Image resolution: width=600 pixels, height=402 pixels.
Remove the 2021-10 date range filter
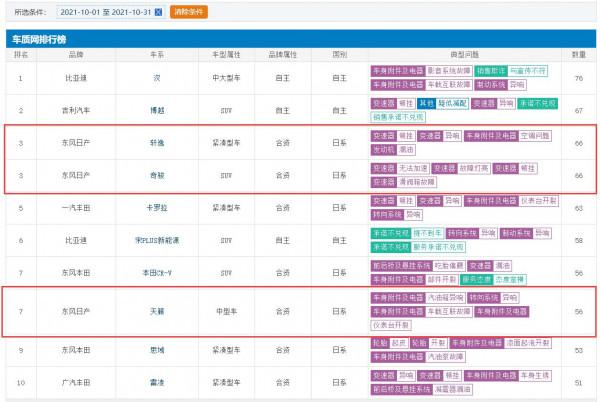point(157,12)
